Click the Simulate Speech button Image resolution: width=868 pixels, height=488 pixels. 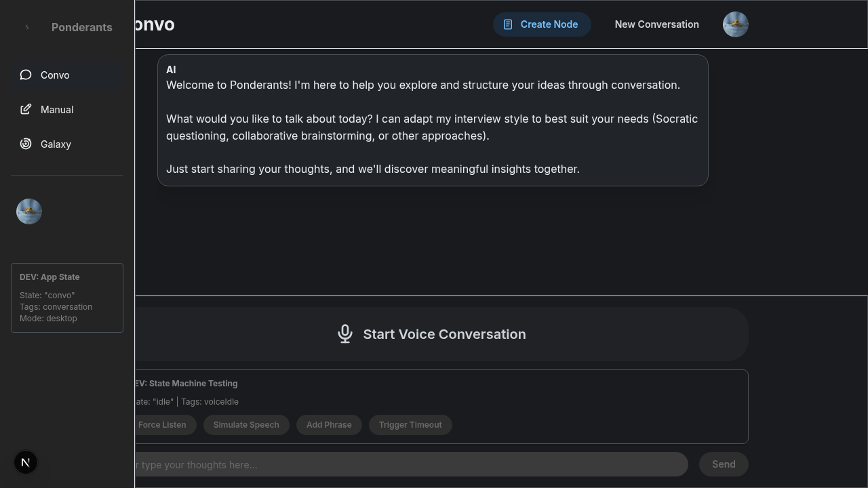(x=246, y=425)
